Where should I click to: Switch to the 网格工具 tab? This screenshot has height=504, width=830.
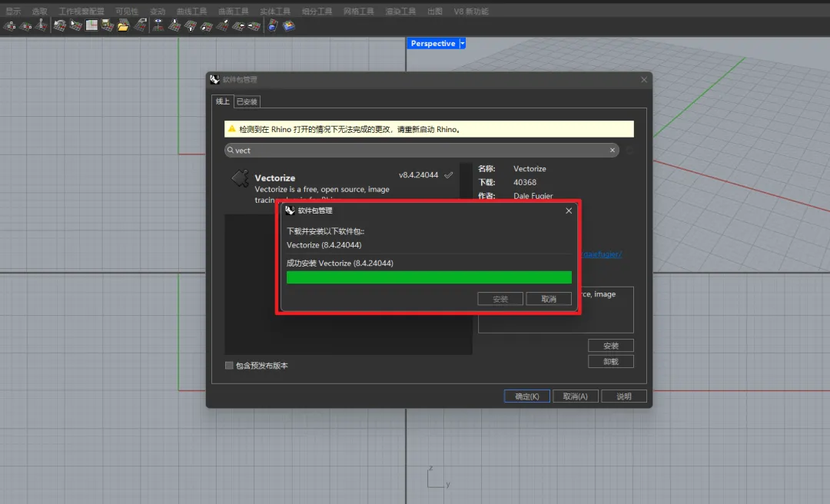[358, 11]
